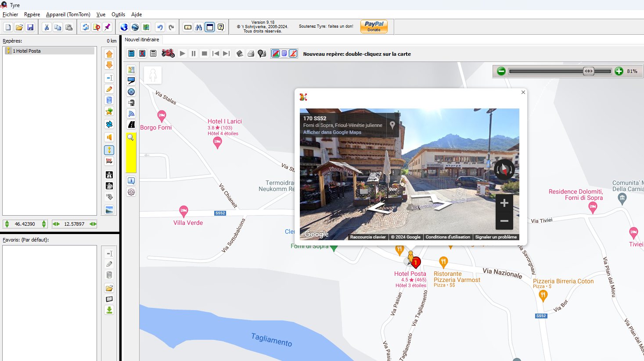The image size is (644, 361).
Task: Click the Street View pegman button on map
Action: click(153, 75)
